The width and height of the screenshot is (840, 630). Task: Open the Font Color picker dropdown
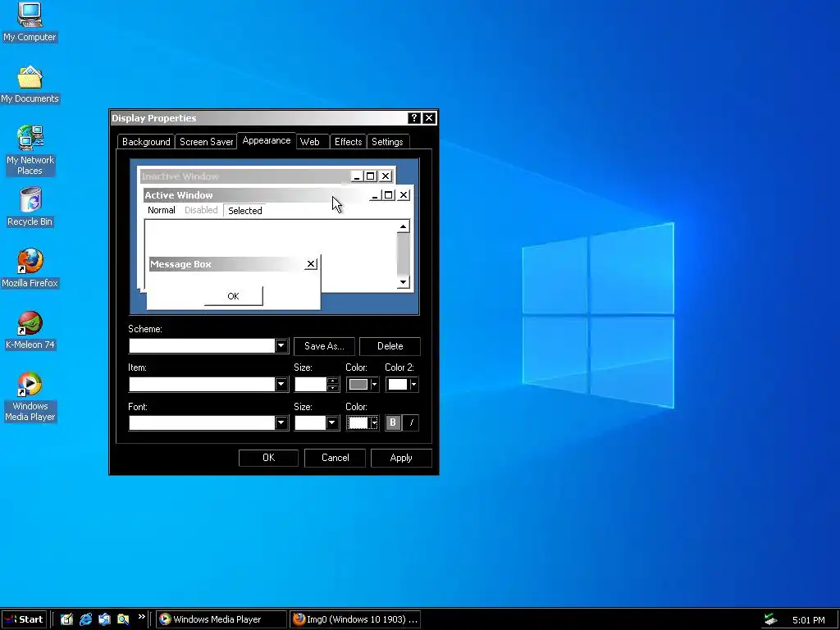pos(374,422)
